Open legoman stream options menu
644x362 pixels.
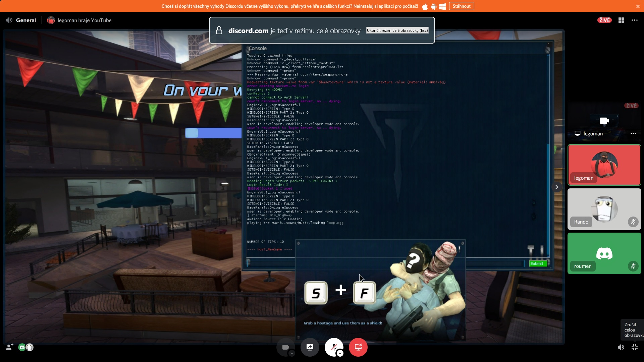pyautogui.click(x=633, y=133)
